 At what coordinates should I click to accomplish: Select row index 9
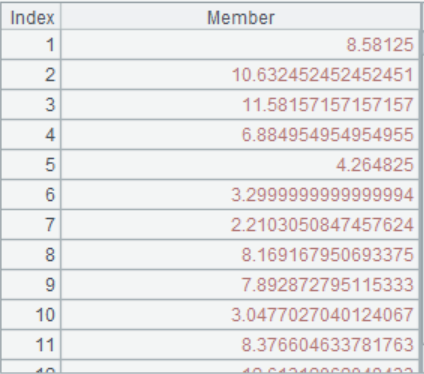pos(31,285)
